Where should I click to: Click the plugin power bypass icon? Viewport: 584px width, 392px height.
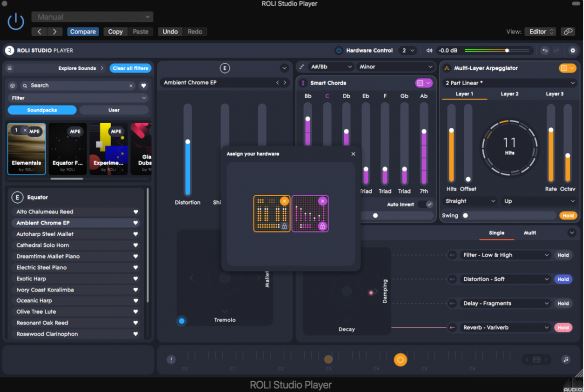coord(16,22)
